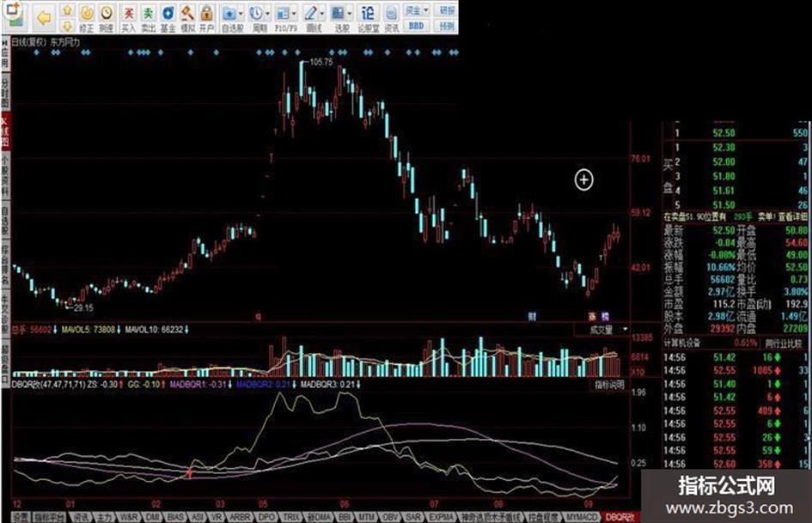Click the 研报 button
The width and height of the screenshot is (812, 523).
[447, 10]
